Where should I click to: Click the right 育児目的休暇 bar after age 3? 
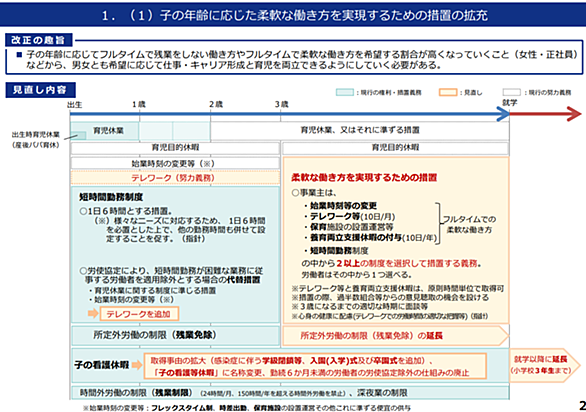pyautogui.click(x=395, y=148)
